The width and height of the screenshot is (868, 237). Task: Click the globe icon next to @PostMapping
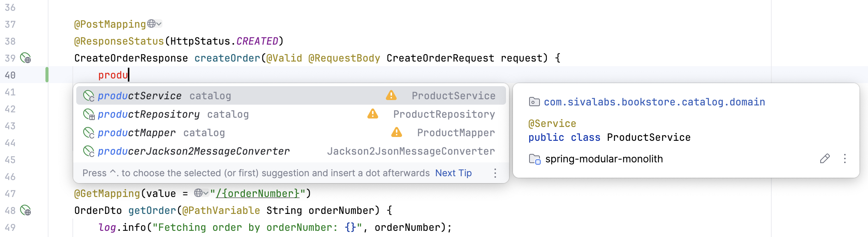(x=151, y=24)
